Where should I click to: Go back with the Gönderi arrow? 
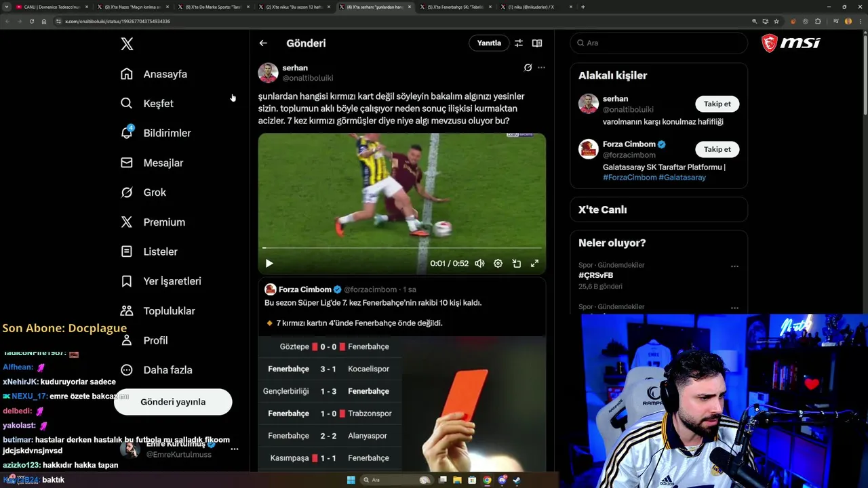(263, 43)
